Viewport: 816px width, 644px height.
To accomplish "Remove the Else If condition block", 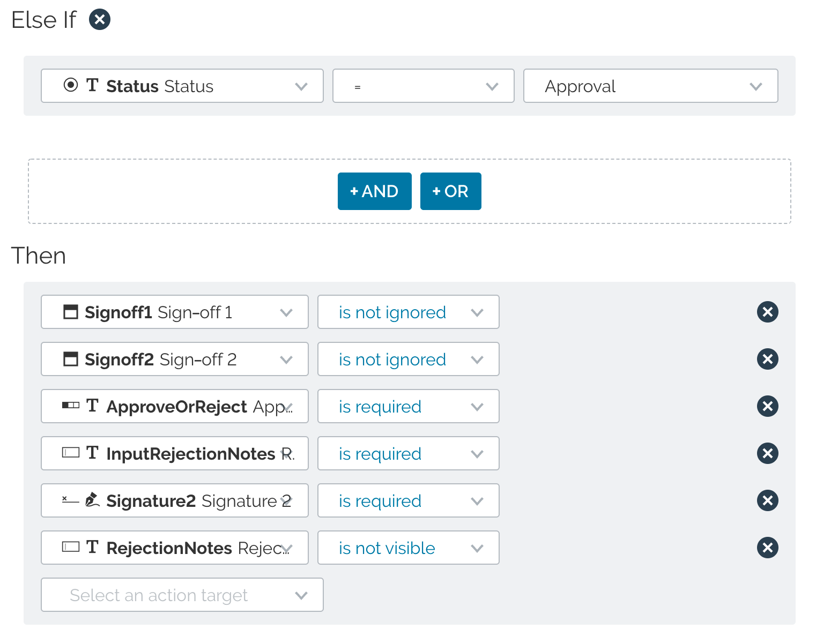I will tap(100, 20).
